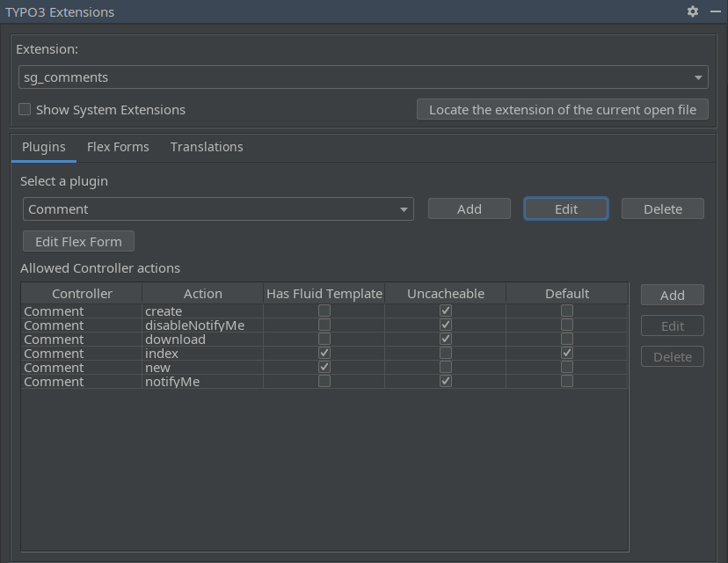Toggle Uncacheable for index action
728x563 pixels.
446,353
